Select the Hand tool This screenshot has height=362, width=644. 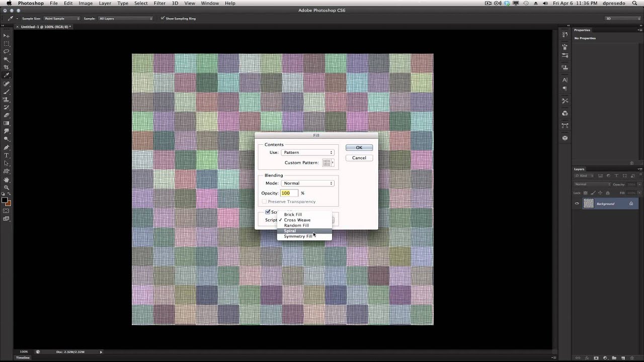(x=7, y=179)
